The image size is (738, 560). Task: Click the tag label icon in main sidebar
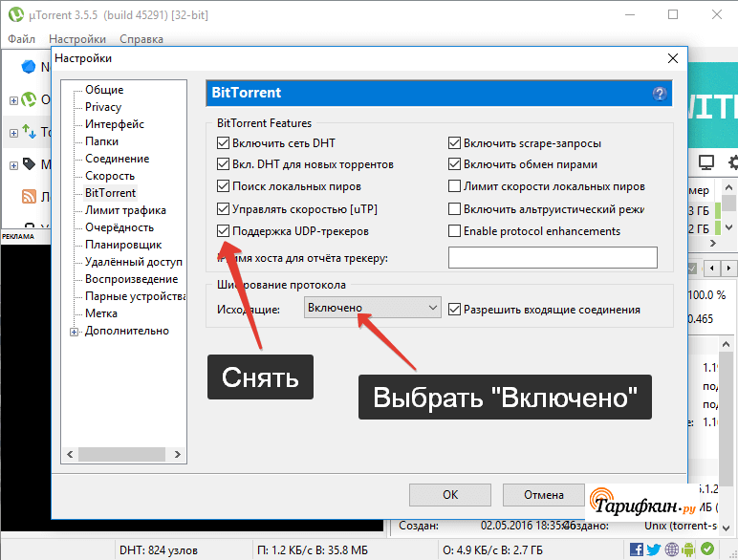(30, 163)
